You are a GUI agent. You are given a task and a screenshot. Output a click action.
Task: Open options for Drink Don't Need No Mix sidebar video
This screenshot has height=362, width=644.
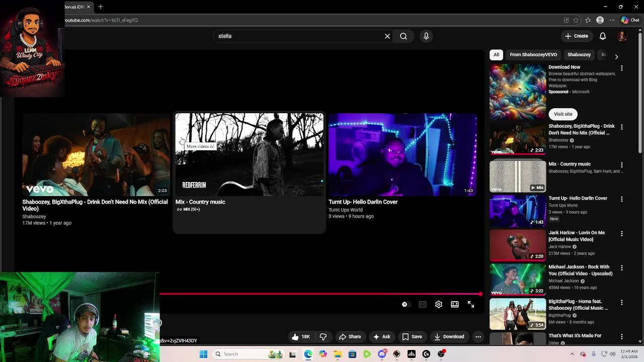click(622, 127)
